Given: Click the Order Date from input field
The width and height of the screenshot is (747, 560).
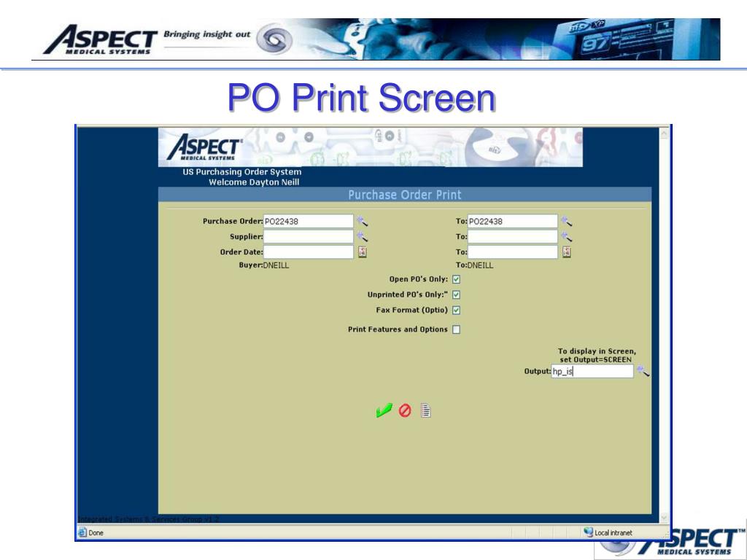Looking at the screenshot, I should click(x=309, y=252).
